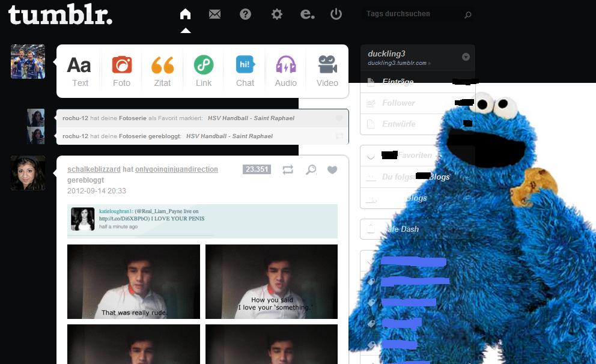
Task: Open account settings gear icon
Action: tap(277, 14)
